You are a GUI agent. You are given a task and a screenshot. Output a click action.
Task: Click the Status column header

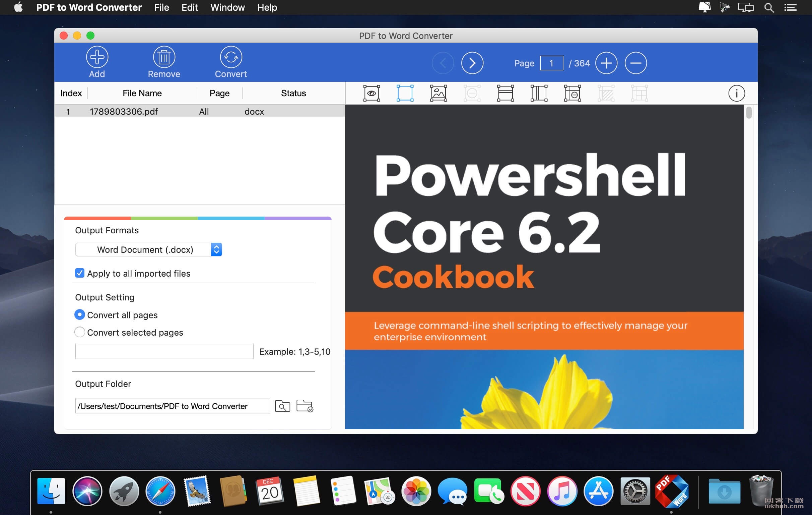(293, 93)
